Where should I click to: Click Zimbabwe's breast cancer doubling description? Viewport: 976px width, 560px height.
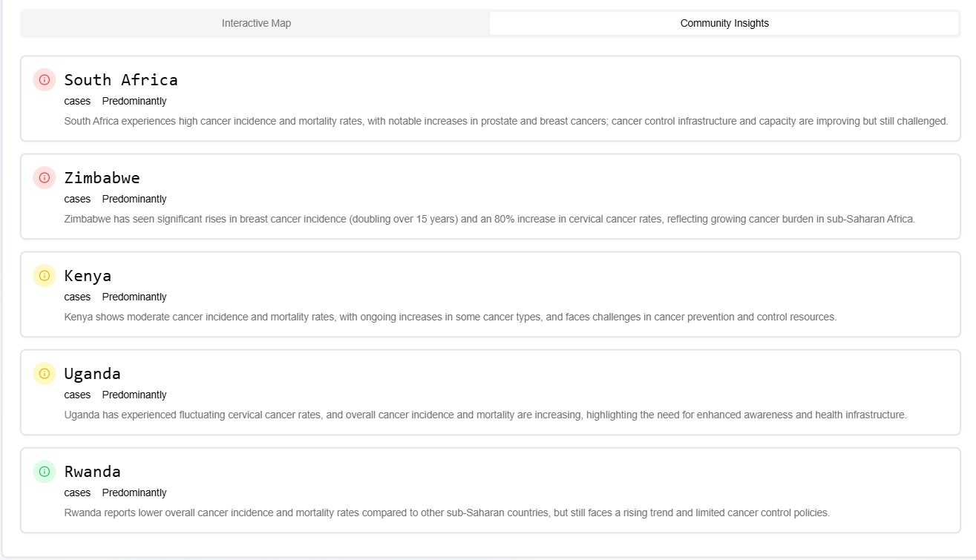(490, 219)
